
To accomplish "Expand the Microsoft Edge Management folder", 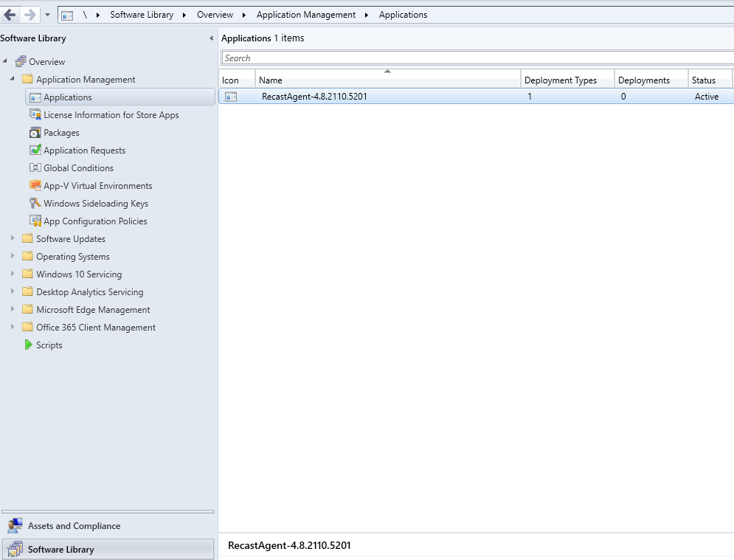I will (13, 309).
